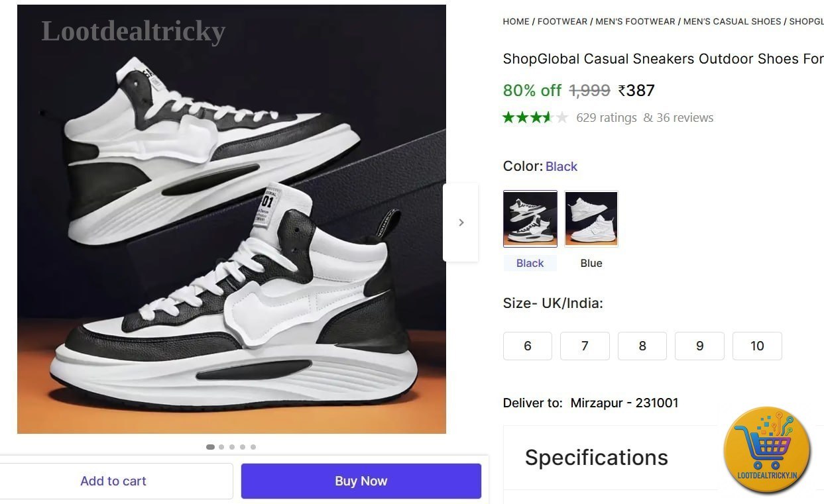This screenshot has width=824, height=504.
Task: Select size 7 option
Action: click(x=585, y=346)
